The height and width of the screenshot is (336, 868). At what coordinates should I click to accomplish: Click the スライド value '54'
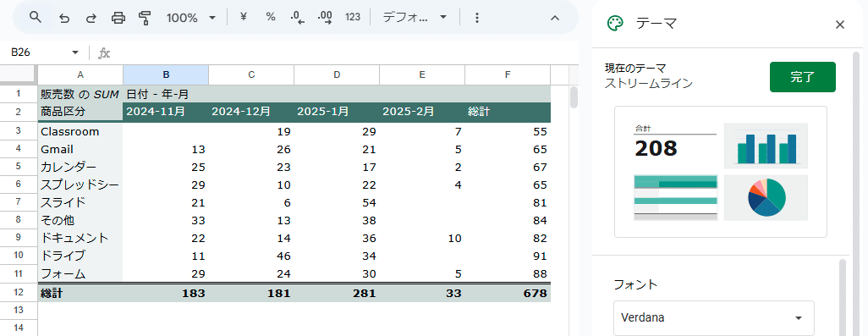coord(337,202)
